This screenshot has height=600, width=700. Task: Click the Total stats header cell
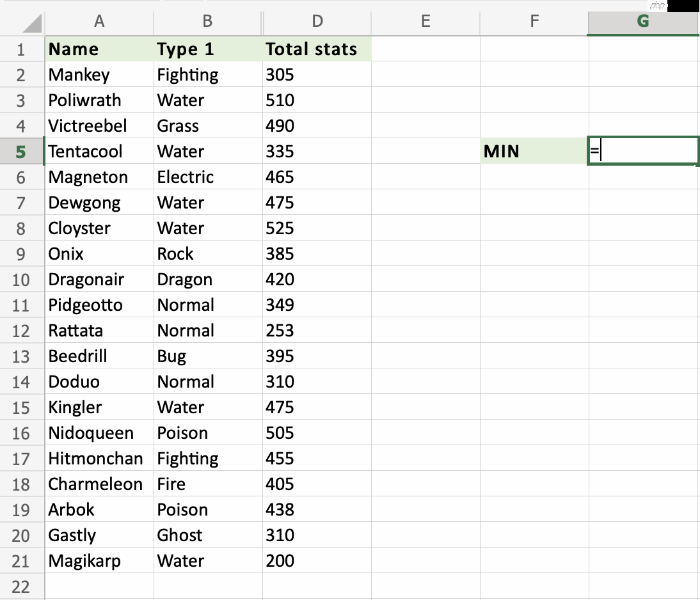(317, 49)
